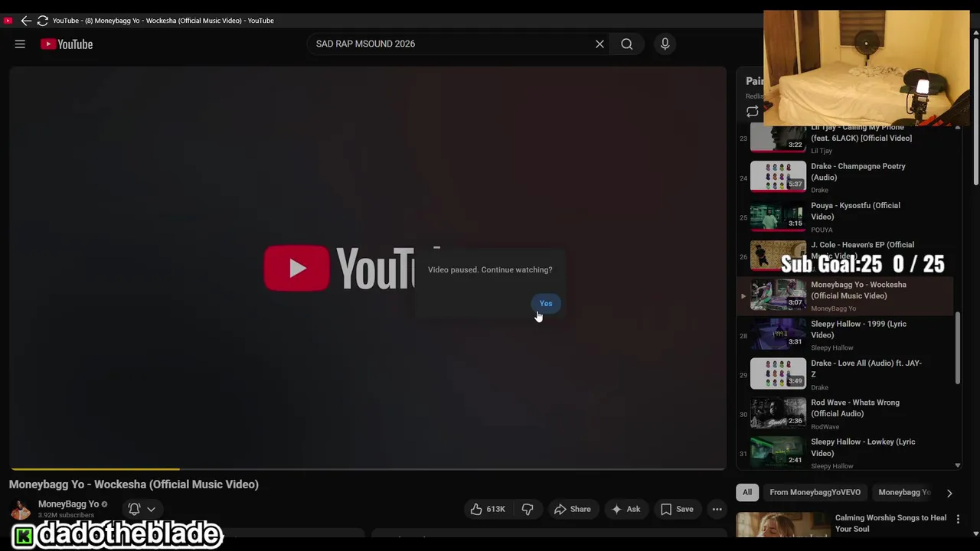
Task: Share the Wockesha video
Action: (x=573, y=509)
